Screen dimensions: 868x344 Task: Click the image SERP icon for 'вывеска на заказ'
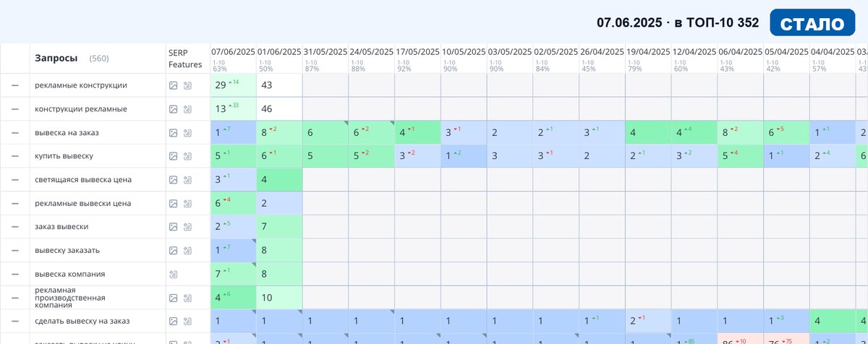click(173, 133)
